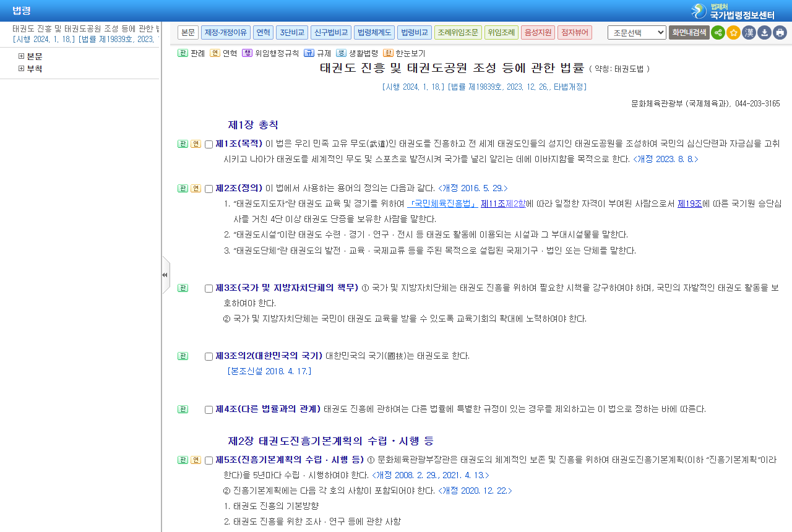
Task: Click the 위임행정규칙 legend icon
Action: coord(247,53)
